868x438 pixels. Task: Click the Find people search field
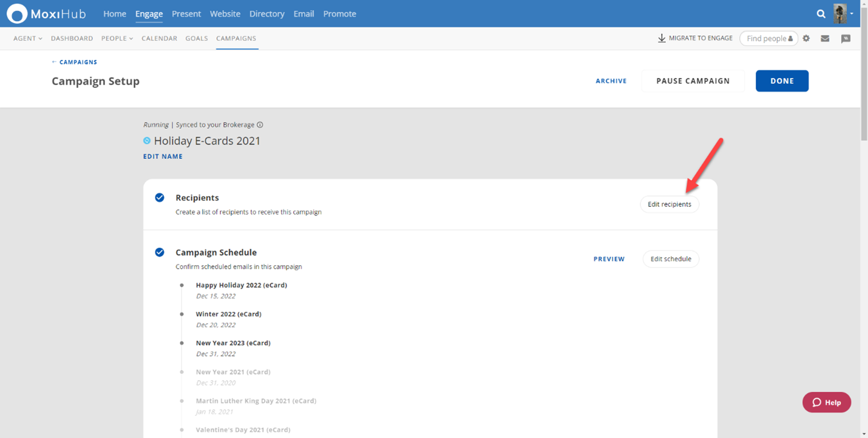pos(766,38)
